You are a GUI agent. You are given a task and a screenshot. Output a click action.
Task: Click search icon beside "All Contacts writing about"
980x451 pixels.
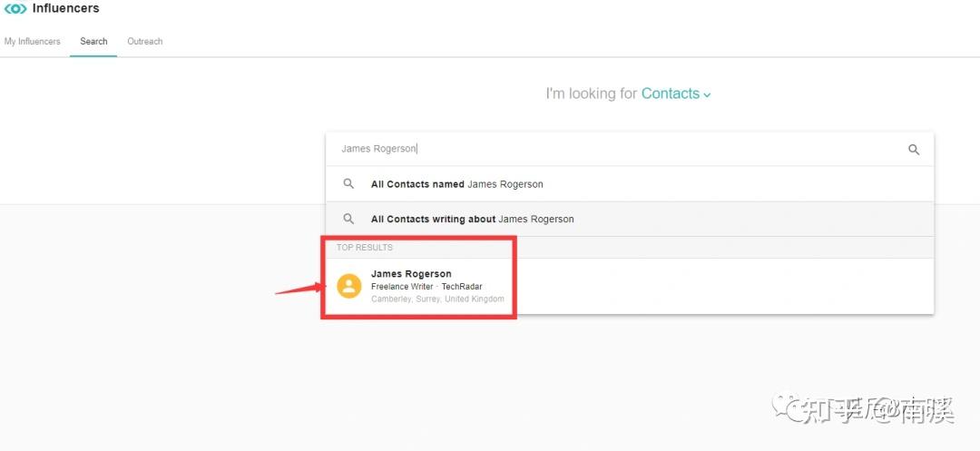coord(348,219)
